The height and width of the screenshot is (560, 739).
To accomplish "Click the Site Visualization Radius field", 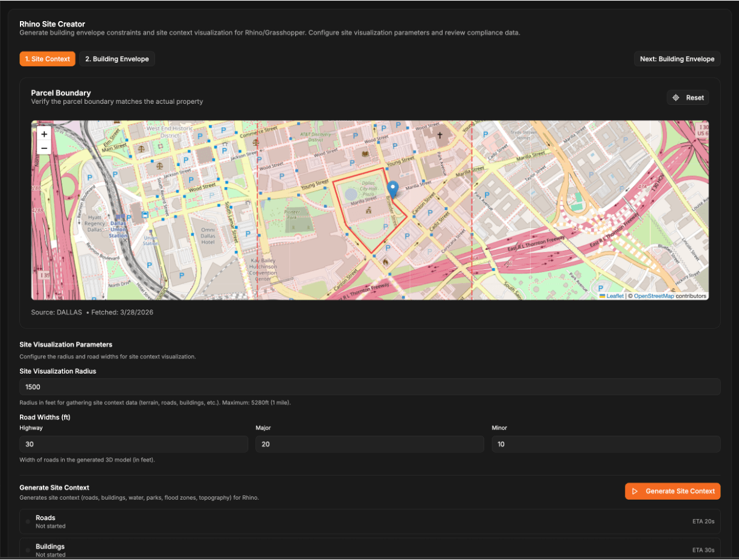I will pyautogui.click(x=369, y=387).
